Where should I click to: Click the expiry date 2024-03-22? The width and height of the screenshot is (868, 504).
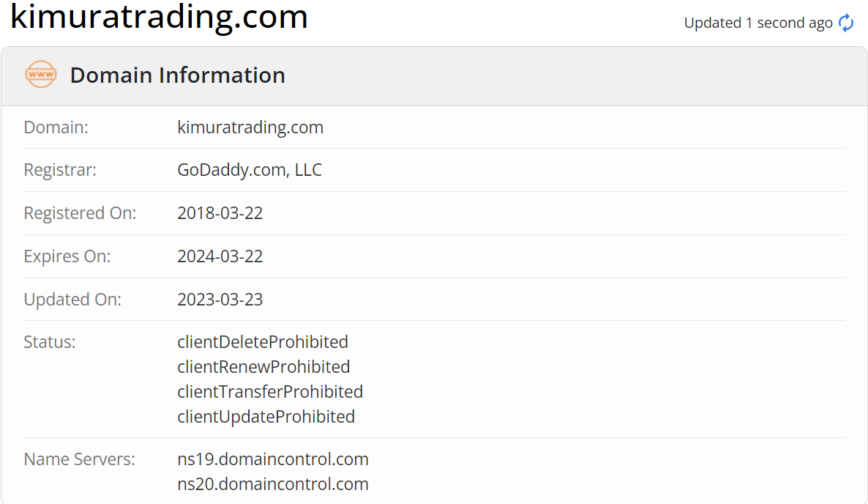point(220,256)
